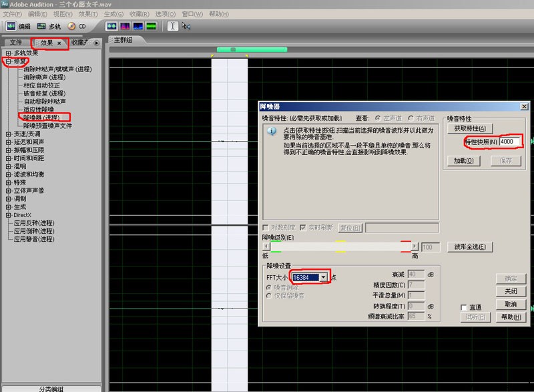Select the spectral display view icon
The width and height of the screenshot is (534, 392).
pyautogui.click(x=125, y=26)
